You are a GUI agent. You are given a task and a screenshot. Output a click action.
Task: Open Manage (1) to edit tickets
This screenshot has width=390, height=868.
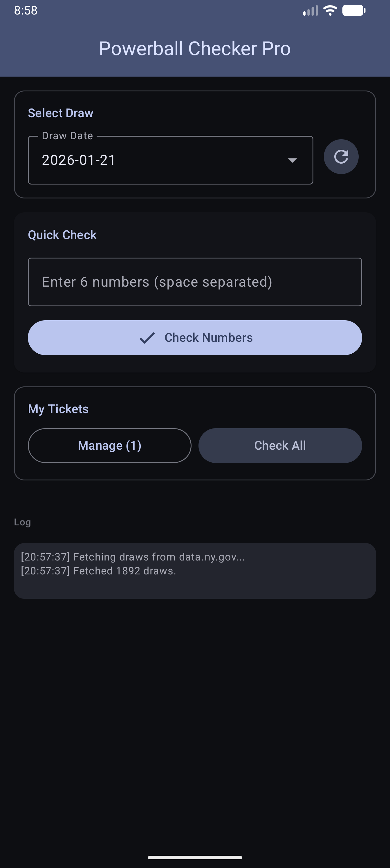(109, 445)
